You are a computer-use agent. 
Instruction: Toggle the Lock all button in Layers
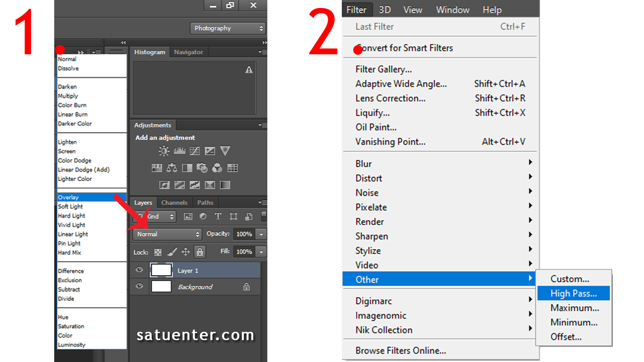point(200,252)
